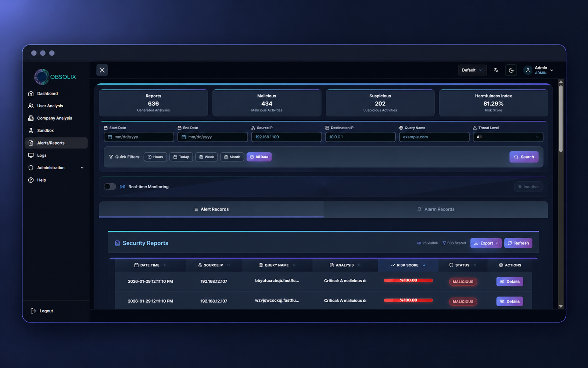Screen dimensions: 588x368
Task: Select the Today quick filter
Action: (x=181, y=157)
